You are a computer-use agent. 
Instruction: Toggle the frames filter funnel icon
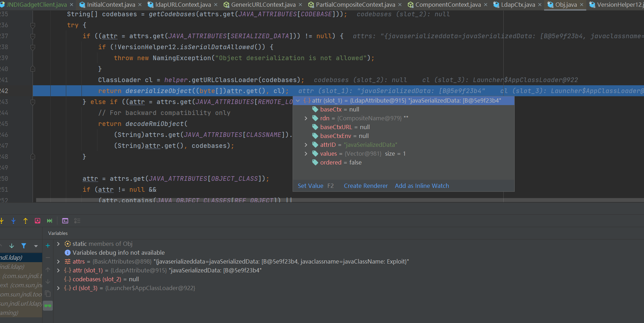pos(24,246)
